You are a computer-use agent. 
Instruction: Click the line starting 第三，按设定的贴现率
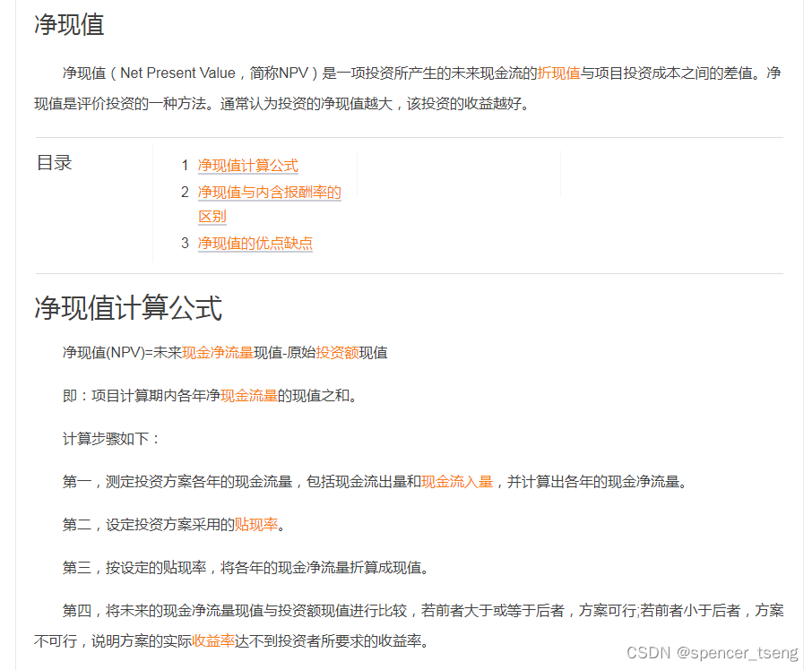coord(247,568)
